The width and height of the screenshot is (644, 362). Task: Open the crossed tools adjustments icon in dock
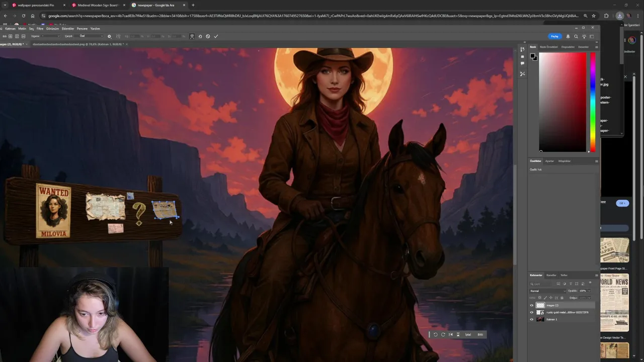(522, 74)
